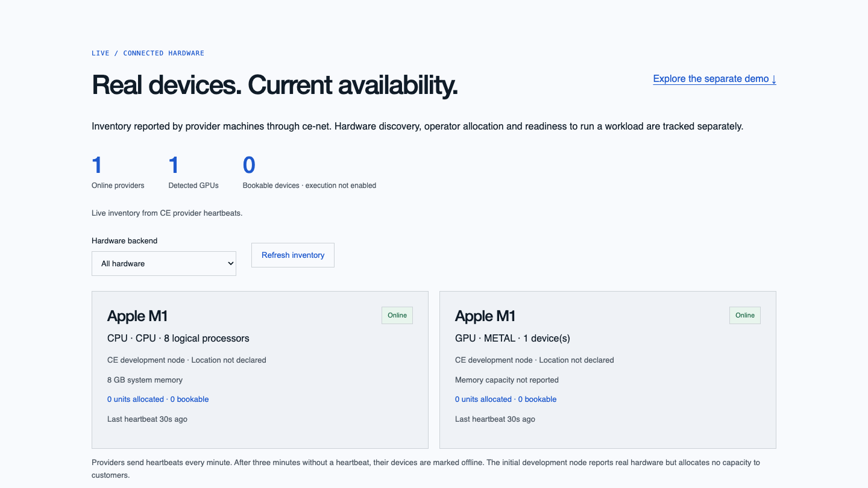This screenshot has height=488, width=868.
Task: Click "CE development node" line in the GPU card
Action: point(535,360)
